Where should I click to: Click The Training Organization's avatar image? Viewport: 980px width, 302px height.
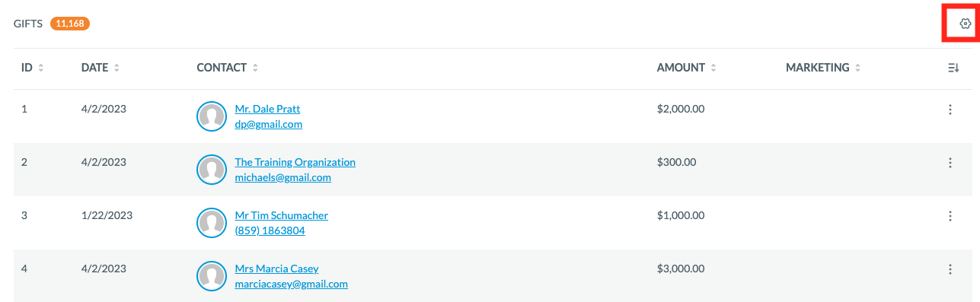click(211, 170)
